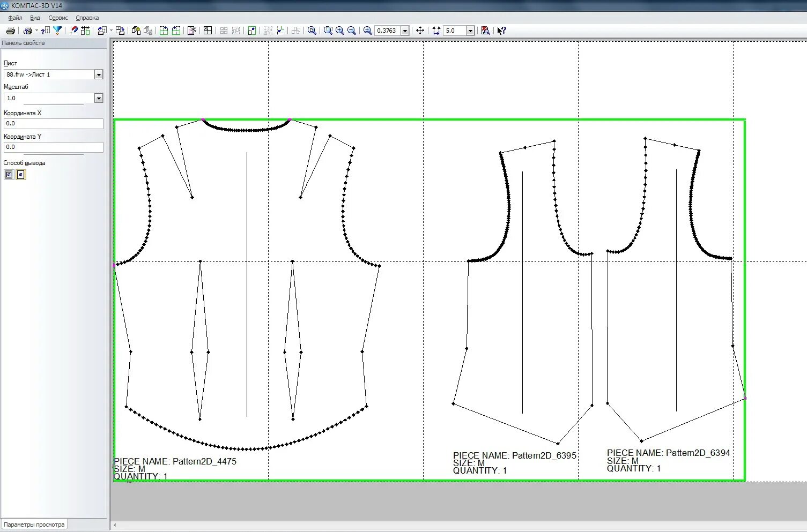Image resolution: width=807 pixels, height=532 pixels.
Task: Click the zoom in magnifier icon
Action: pos(340,31)
